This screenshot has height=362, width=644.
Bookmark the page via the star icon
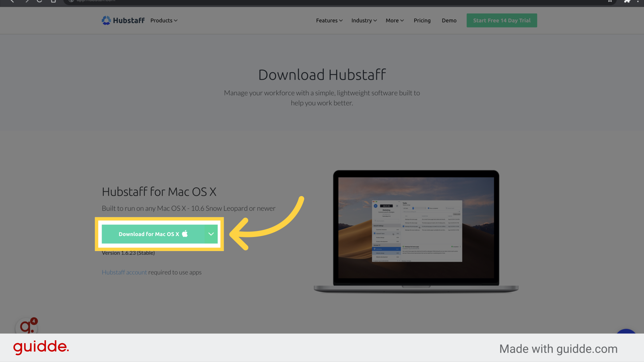[609, 1]
